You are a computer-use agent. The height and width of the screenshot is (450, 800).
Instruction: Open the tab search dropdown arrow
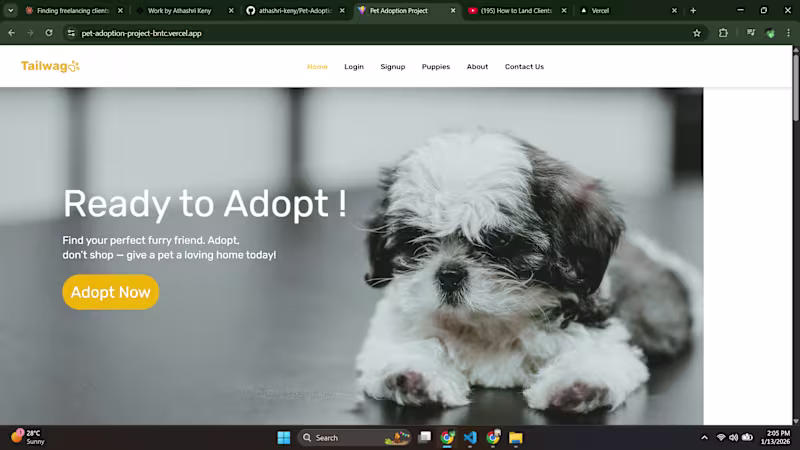click(x=10, y=10)
